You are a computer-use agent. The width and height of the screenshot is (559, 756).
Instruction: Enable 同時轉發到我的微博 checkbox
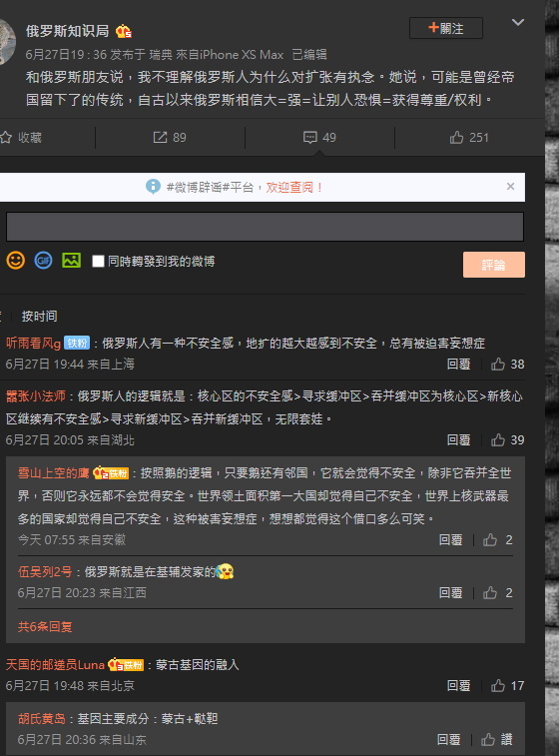coord(98,262)
